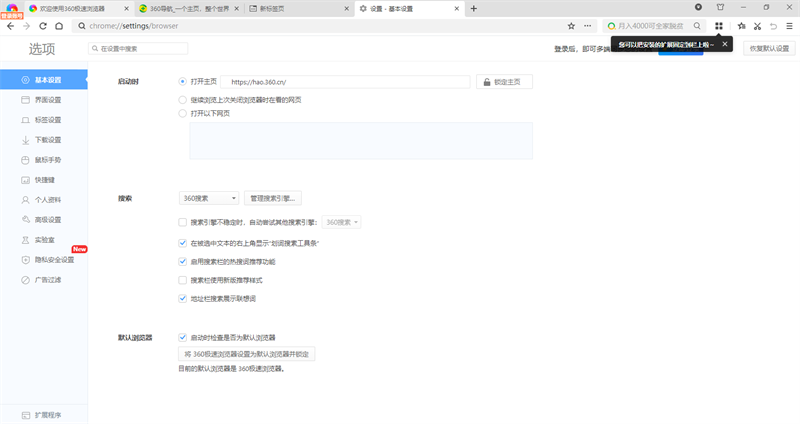Open the browser main menu (hamburger icon)
This screenshot has height=424, width=800.
pyautogui.click(x=789, y=26)
